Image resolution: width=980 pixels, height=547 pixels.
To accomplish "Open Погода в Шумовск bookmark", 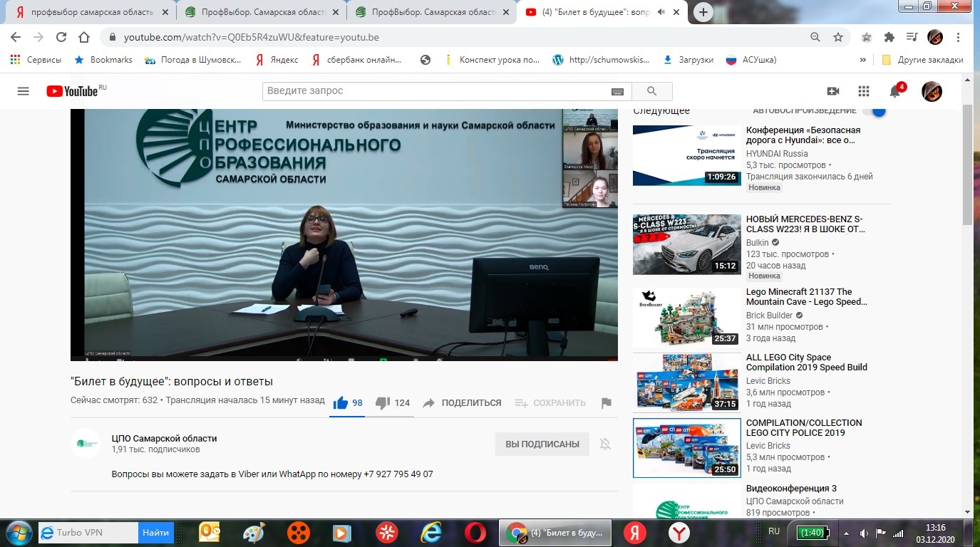I will pyautogui.click(x=193, y=60).
